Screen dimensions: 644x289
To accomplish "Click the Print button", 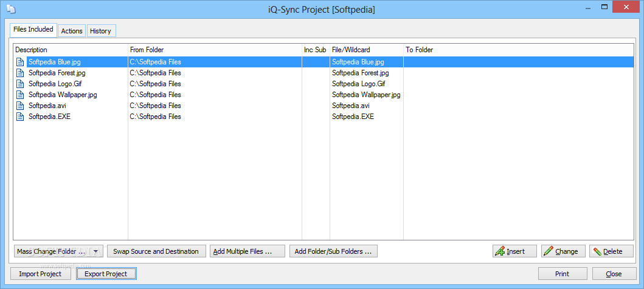I will point(563,274).
